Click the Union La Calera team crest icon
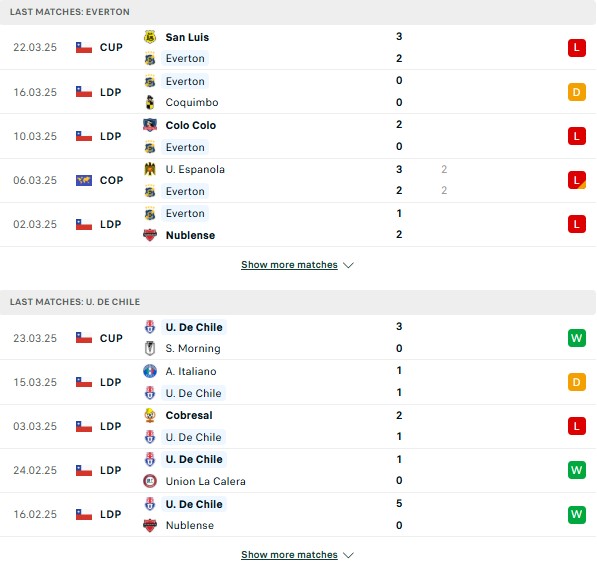The width and height of the screenshot is (597, 570). tap(150, 481)
